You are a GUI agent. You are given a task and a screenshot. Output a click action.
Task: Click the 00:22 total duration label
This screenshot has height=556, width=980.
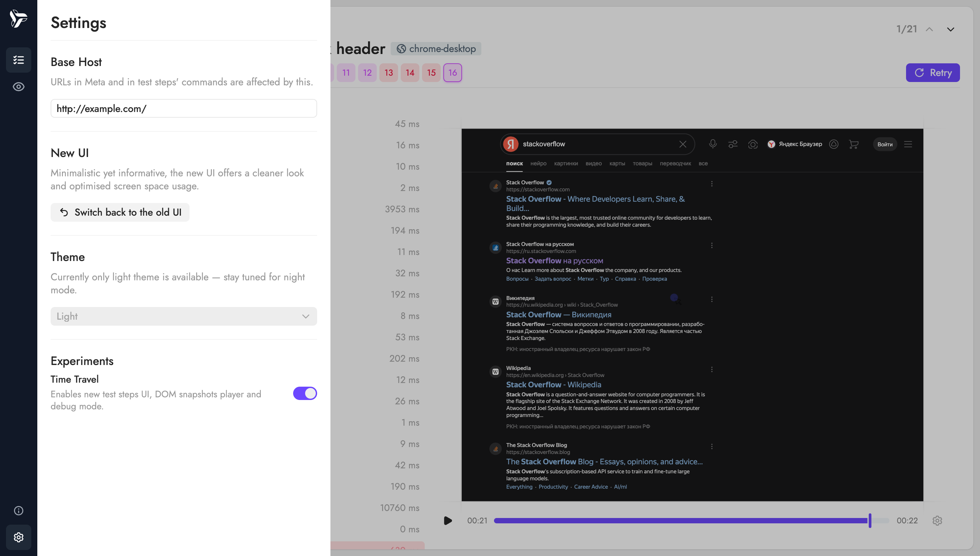click(x=907, y=520)
